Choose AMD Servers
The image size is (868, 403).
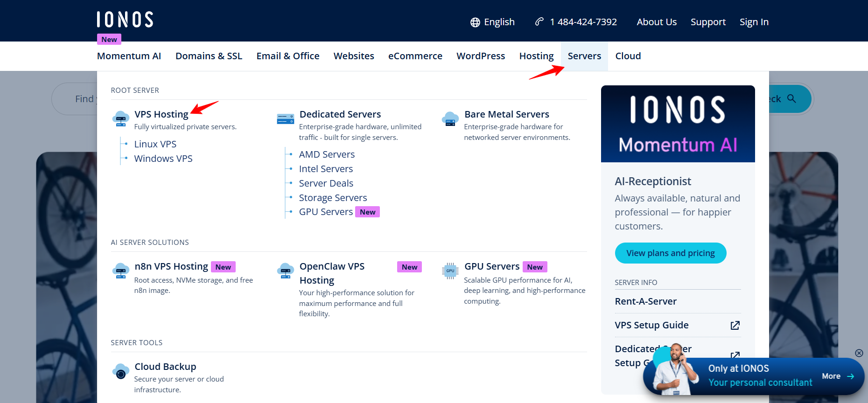pos(327,154)
